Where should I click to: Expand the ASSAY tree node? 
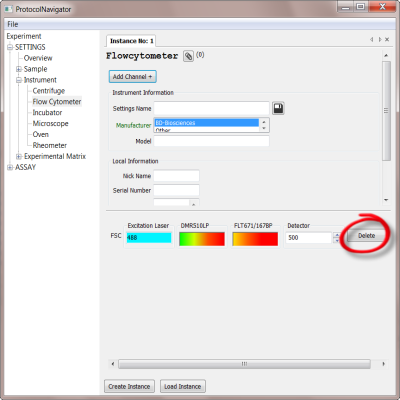pos(10,167)
